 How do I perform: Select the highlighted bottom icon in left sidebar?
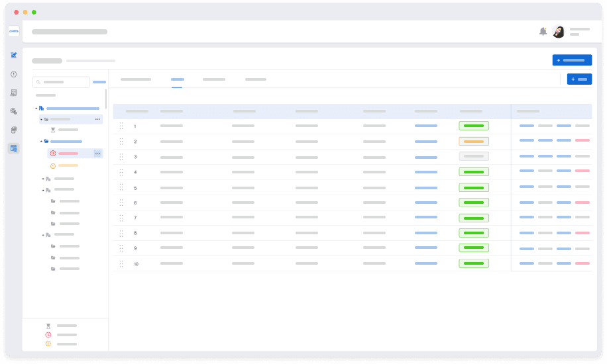click(x=14, y=148)
